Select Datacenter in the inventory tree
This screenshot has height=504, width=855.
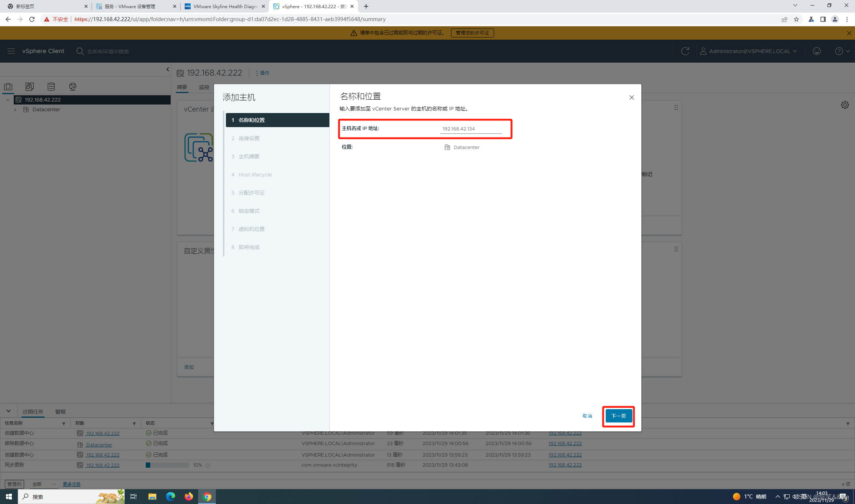[x=46, y=109]
